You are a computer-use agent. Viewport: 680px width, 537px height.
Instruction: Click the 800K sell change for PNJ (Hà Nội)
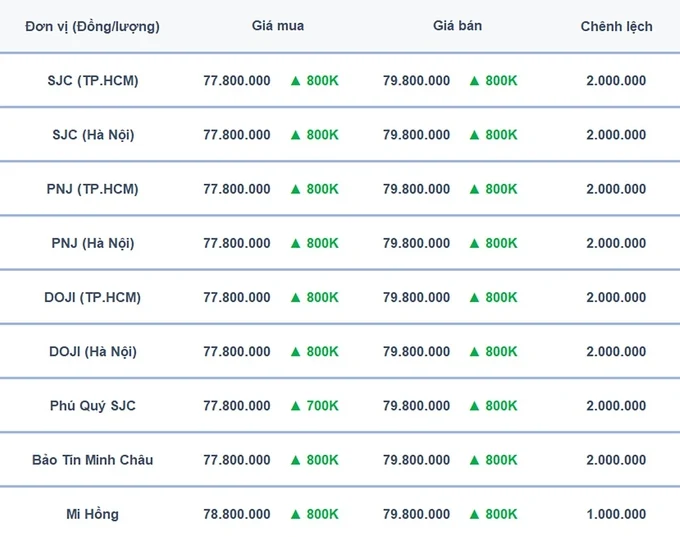tap(501, 243)
